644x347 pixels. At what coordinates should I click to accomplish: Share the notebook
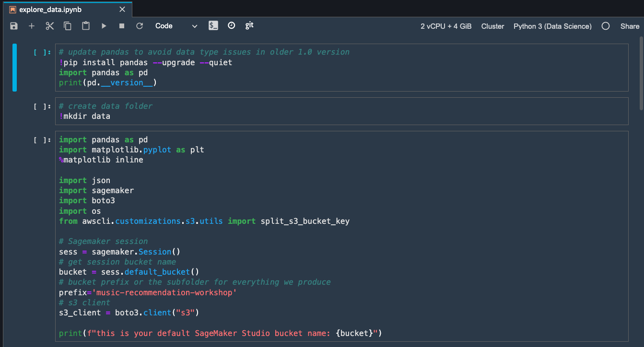click(630, 26)
